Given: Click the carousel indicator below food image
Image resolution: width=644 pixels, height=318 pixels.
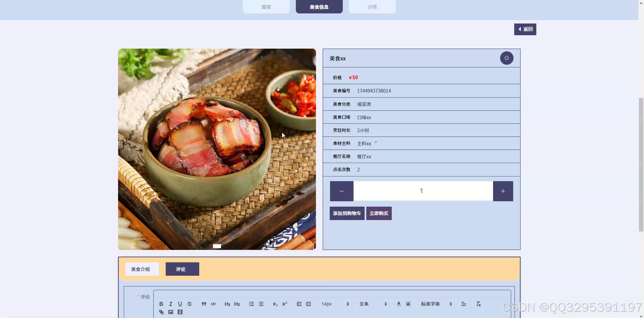Looking at the screenshot, I should point(217,246).
